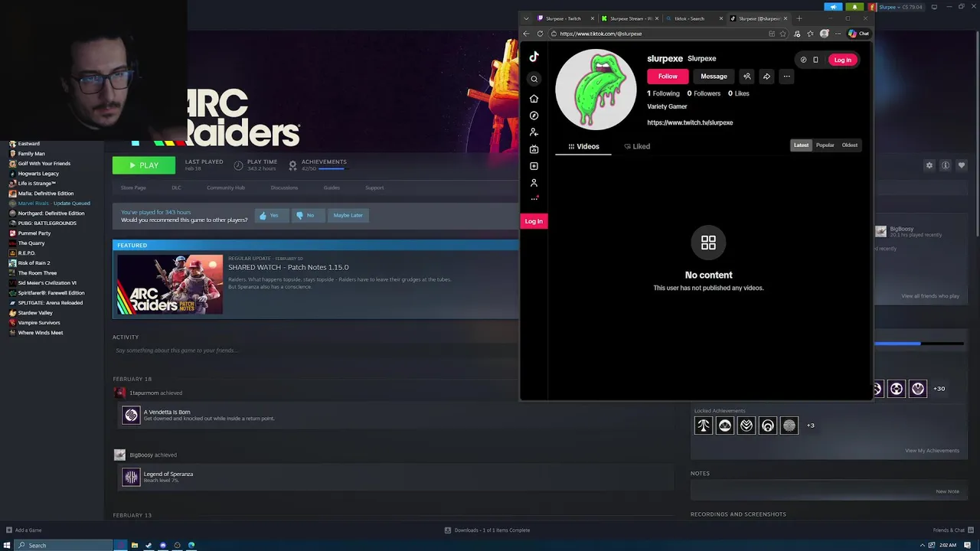Open the Copilot Chat button in the browser
The image size is (980, 551).
(858, 34)
